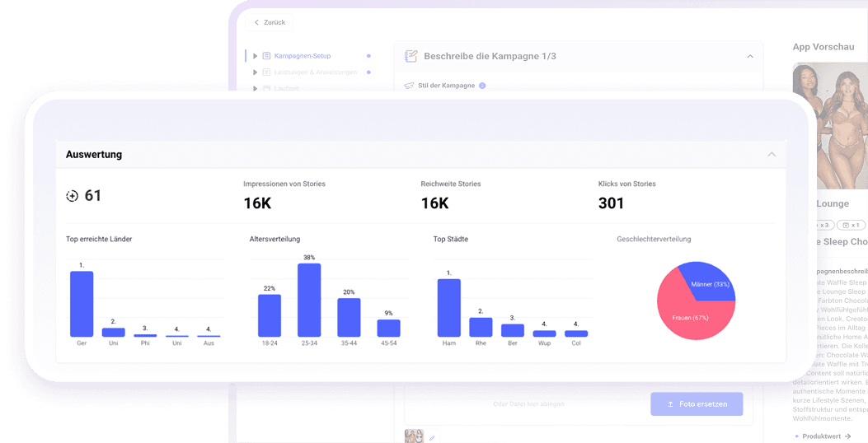Go back with the Zurück button
Image resolution: width=868 pixels, height=443 pixels.
pyautogui.click(x=269, y=22)
